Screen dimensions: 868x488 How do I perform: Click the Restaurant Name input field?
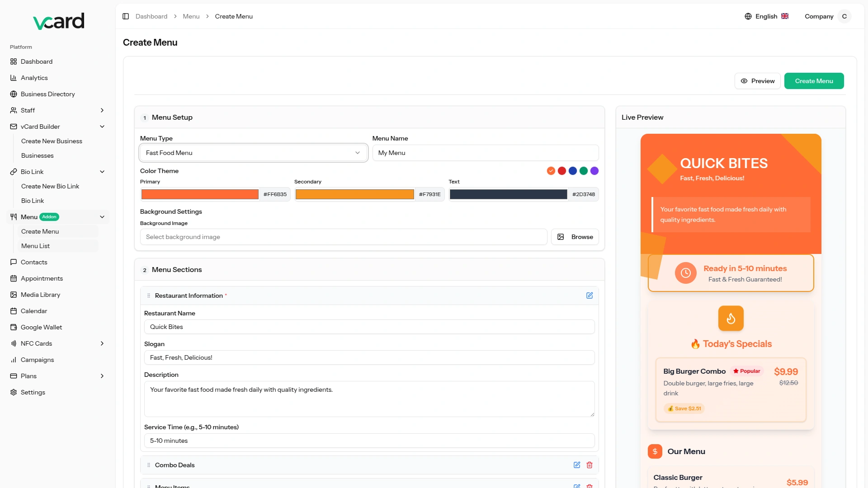click(x=369, y=327)
